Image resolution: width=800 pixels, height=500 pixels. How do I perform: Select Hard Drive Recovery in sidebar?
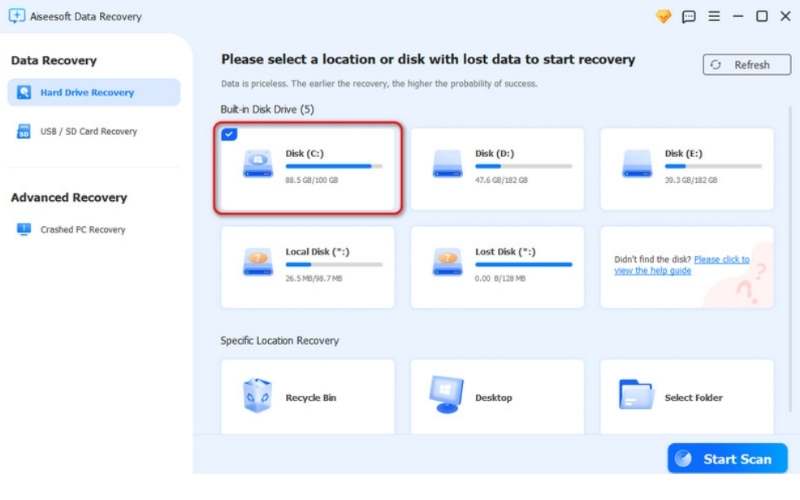pyautogui.click(x=87, y=93)
